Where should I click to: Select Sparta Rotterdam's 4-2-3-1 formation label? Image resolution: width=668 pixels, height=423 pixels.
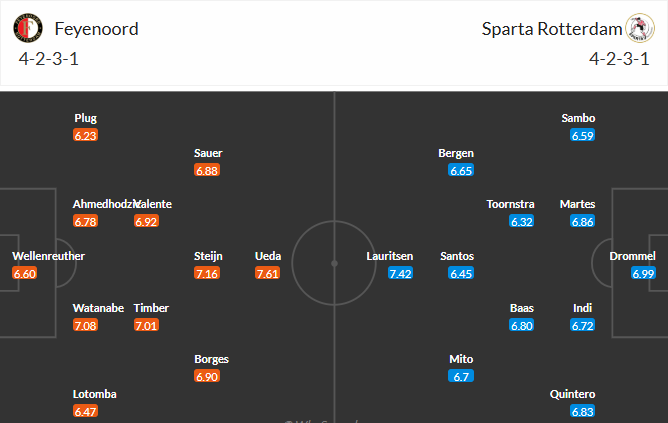tap(620, 58)
